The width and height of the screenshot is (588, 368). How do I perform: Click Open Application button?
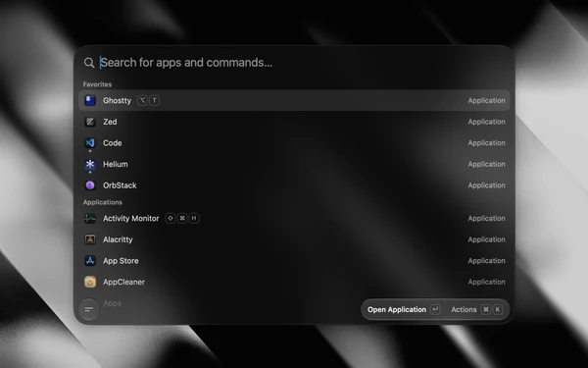pos(404,309)
